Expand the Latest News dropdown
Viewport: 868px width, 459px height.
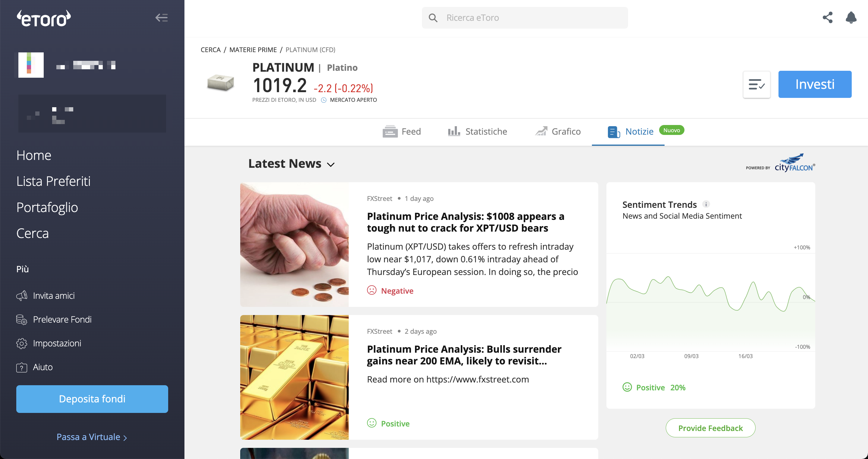291,164
